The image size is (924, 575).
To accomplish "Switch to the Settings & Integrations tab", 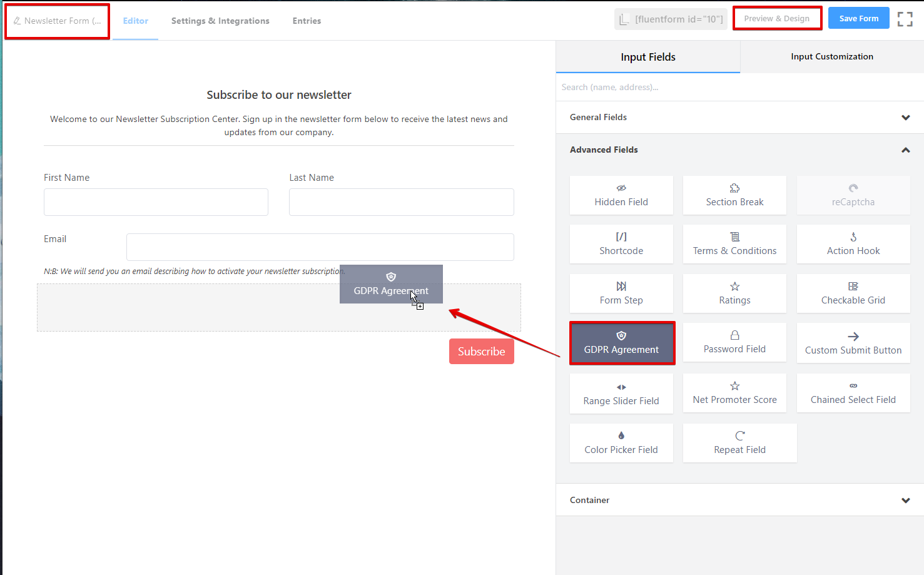I will (x=220, y=21).
